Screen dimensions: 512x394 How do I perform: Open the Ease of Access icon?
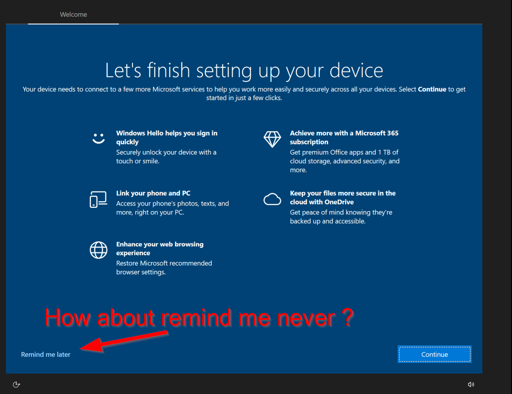pos(16,384)
